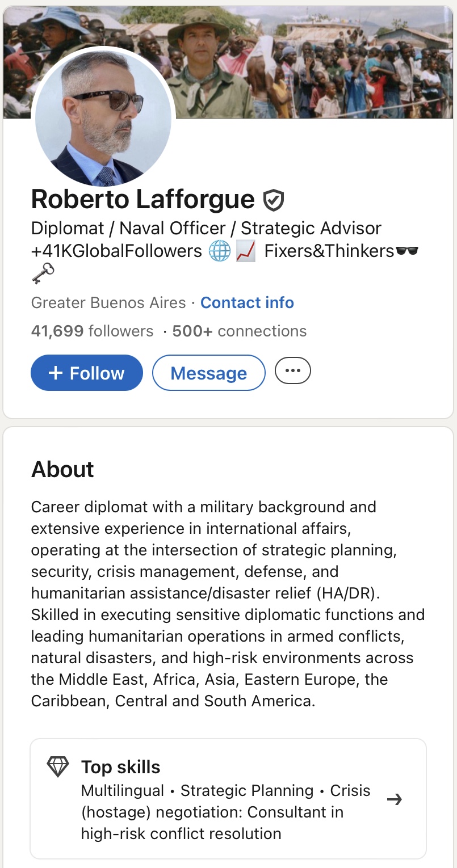
Task: Send a message via the Message button
Action: point(209,373)
